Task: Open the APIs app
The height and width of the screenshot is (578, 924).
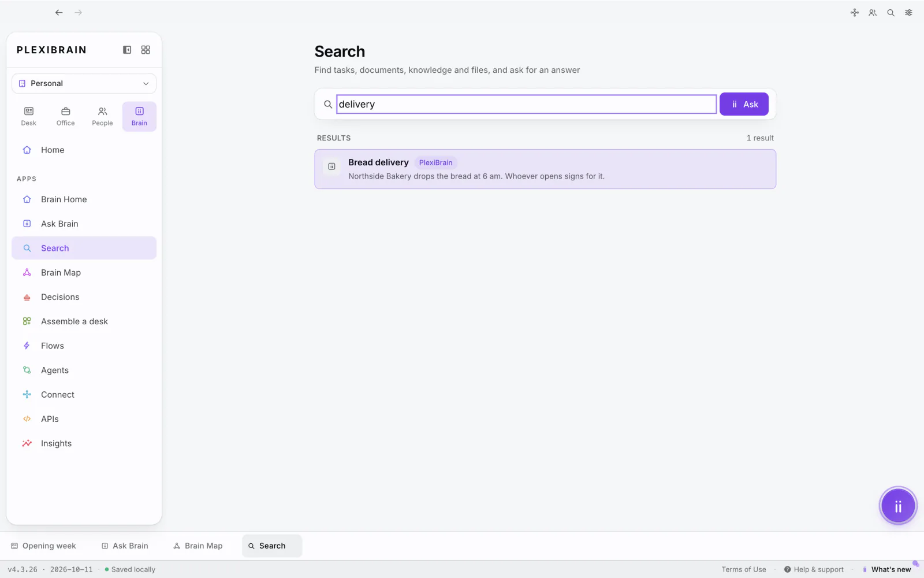Action: (84, 419)
